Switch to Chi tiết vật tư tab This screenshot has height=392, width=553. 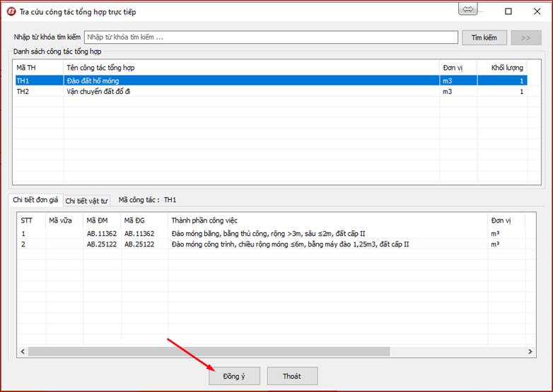[x=87, y=201]
